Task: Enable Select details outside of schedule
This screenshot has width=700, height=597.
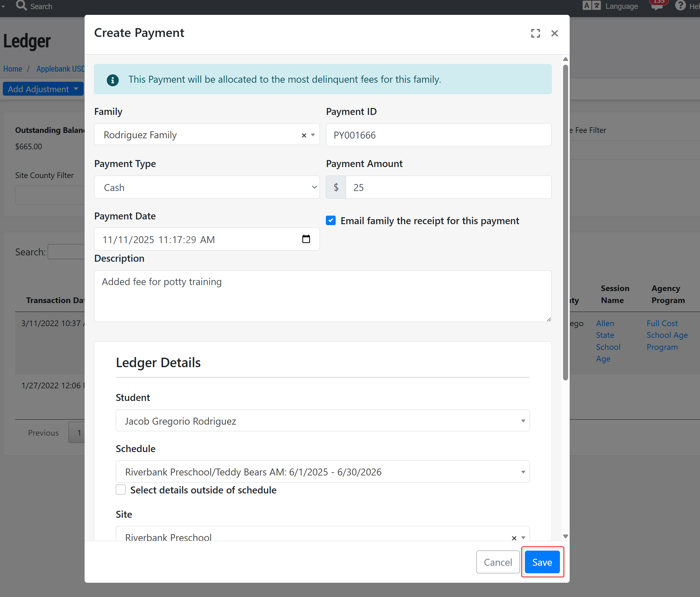Action: pos(121,489)
